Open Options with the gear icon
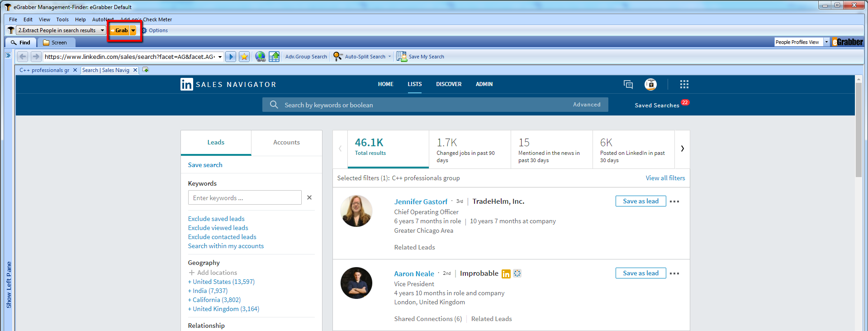This screenshot has width=868, height=331. point(155,30)
